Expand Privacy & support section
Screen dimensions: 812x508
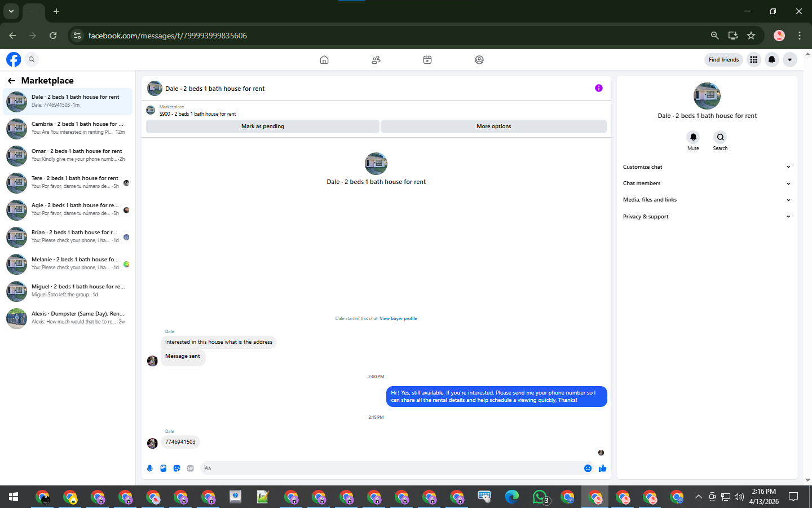[x=707, y=217]
